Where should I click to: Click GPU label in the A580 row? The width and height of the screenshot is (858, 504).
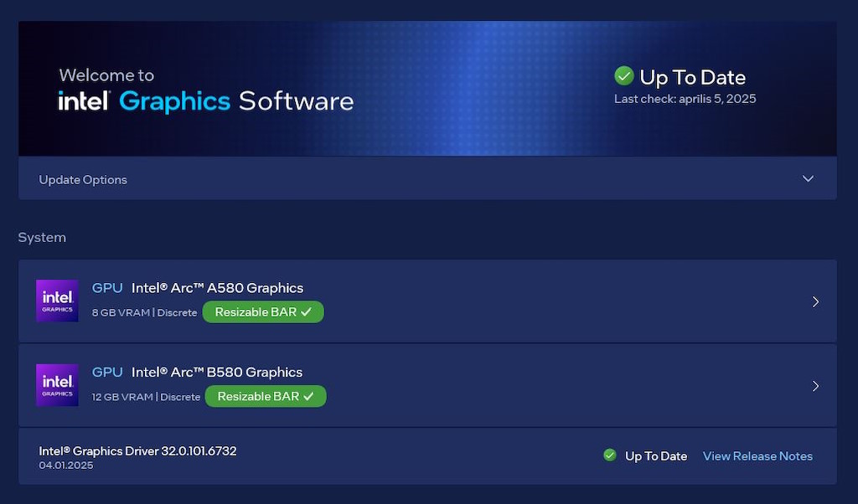tap(107, 288)
